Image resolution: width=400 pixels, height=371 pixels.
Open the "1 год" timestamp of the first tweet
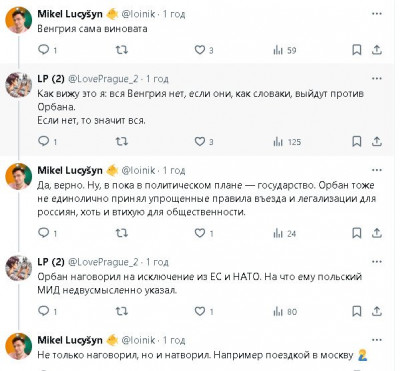pos(174,14)
